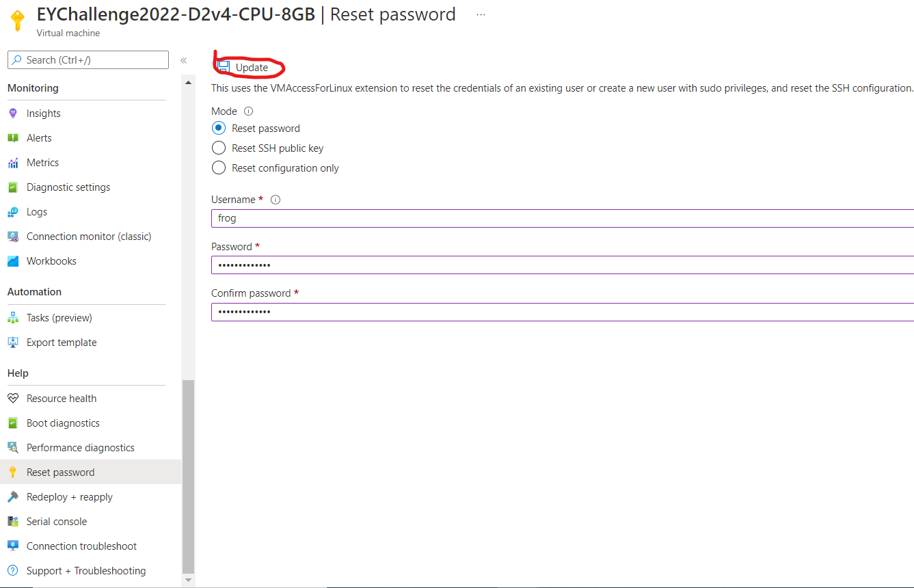914x588 pixels.
Task: Click the Reset password key icon in sidebar
Action: (x=13, y=472)
